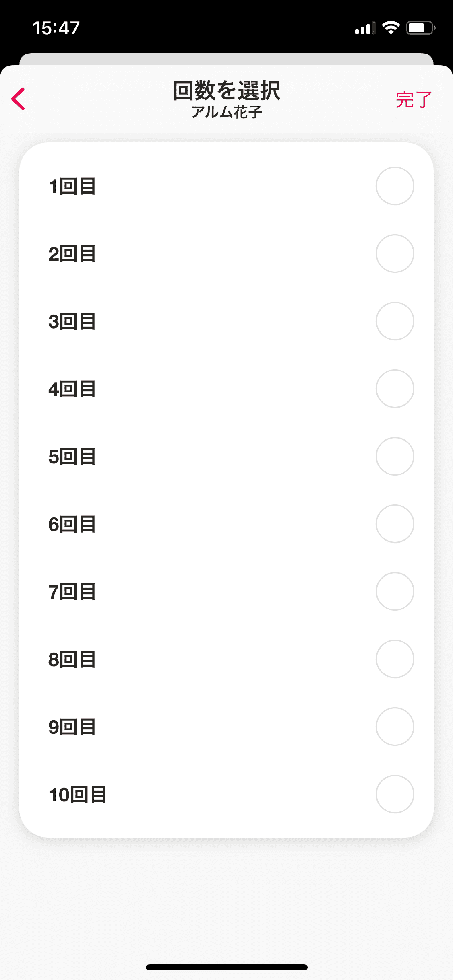The width and height of the screenshot is (453, 980).
Task: Tap the 5回目 row label
Action: (72, 457)
